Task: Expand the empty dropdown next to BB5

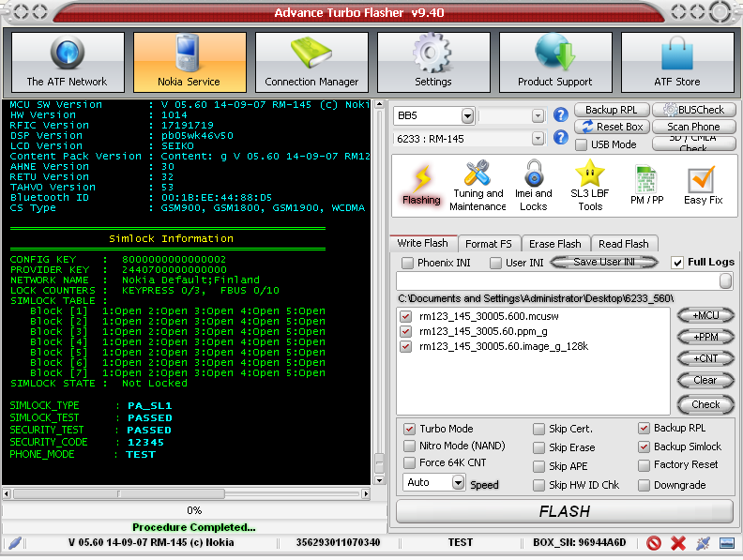Action: (x=538, y=115)
